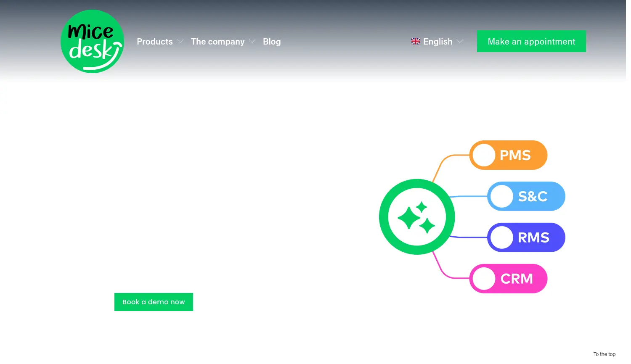Toggle the CRM label text

click(517, 279)
